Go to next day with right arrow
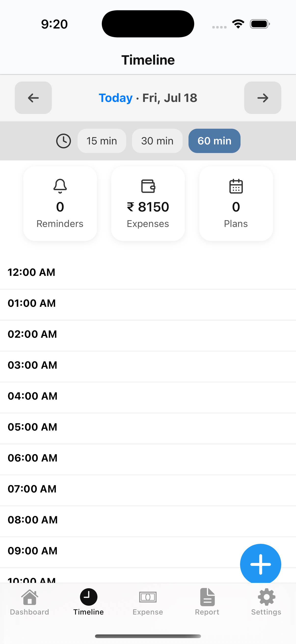296x644 pixels. tap(263, 98)
